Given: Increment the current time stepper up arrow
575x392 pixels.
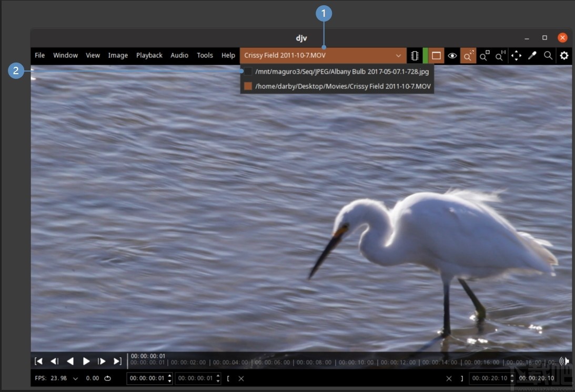Looking at the screenshot, I should coord(169,376).
